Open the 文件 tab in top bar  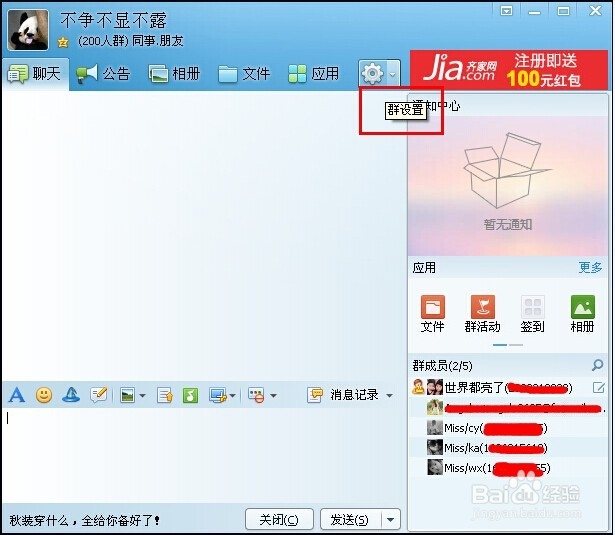click(x=244, y=74)
